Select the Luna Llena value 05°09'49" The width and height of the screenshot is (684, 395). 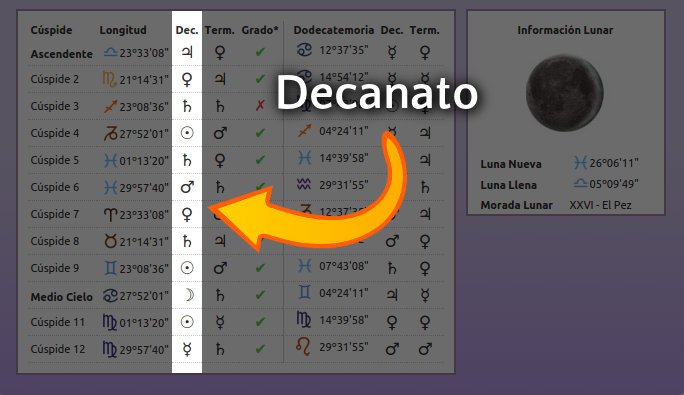pos(614,184)
